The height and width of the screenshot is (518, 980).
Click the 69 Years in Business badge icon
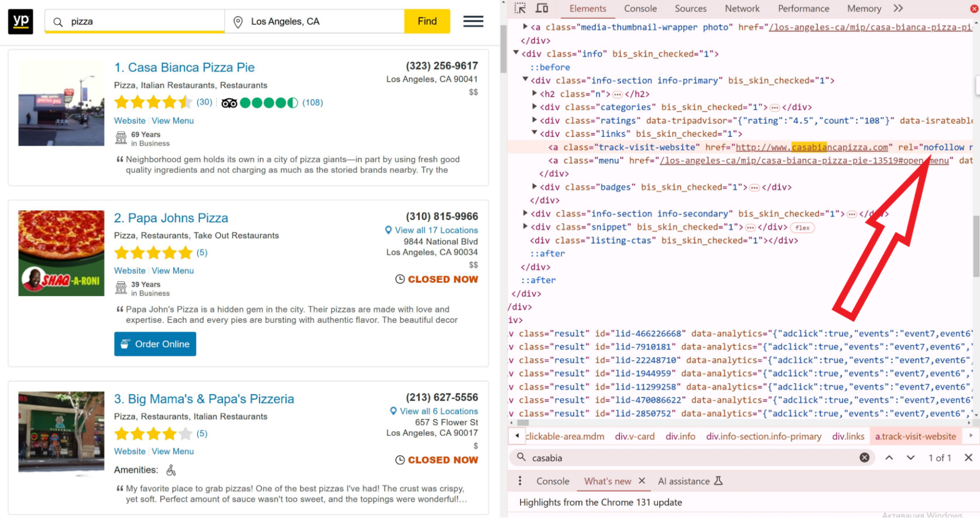(121, 138)
